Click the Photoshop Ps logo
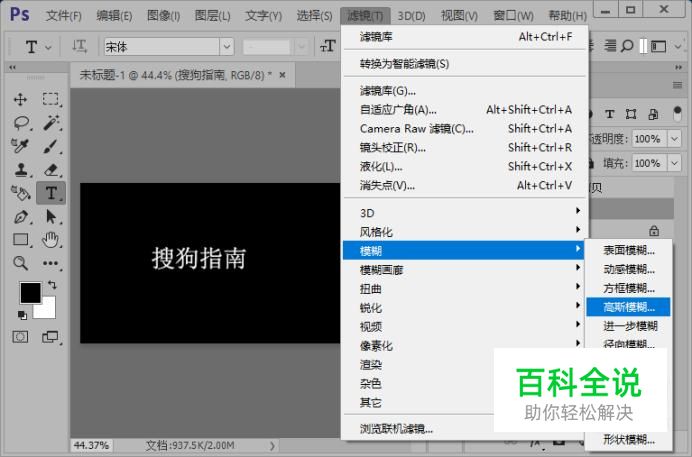 [x=20, y=15]
